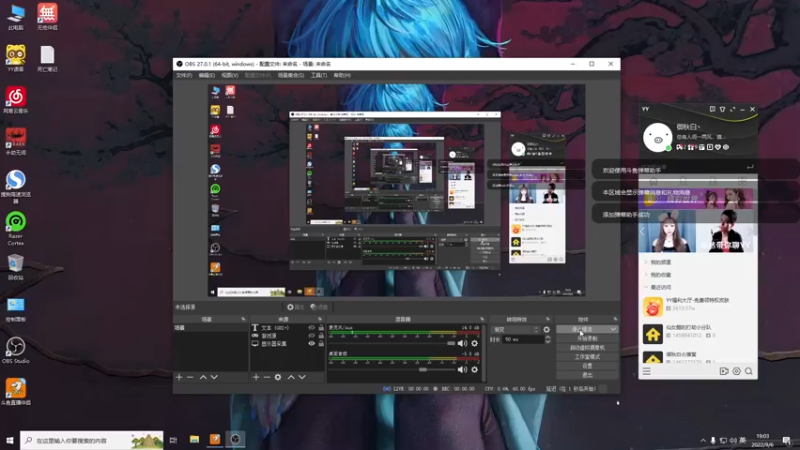Expand second collapsed YY favorites group
This screenshot has height=450, width=800.
[646, 274]
